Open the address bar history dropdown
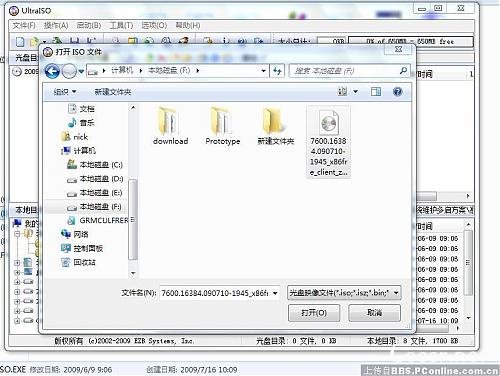The image size is (500, 376). coord(263,71)
